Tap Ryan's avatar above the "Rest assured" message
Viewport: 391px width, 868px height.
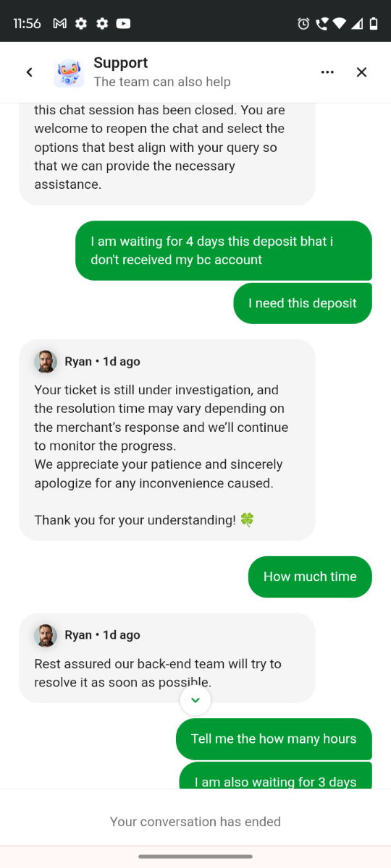(x=46, y=635)
